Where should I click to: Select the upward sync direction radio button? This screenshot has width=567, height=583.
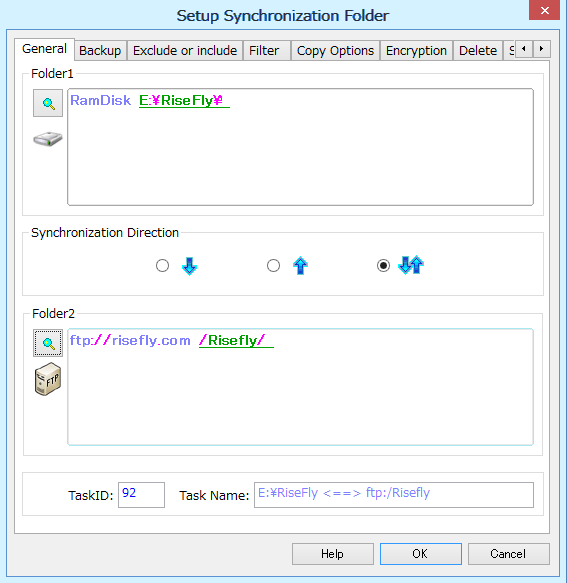(x=273, y=265)
